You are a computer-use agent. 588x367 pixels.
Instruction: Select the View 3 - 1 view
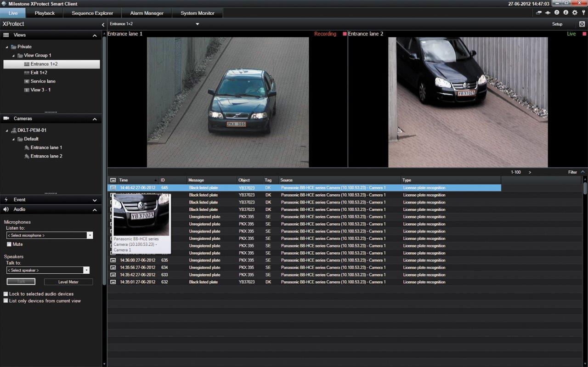tap(40, 90)
